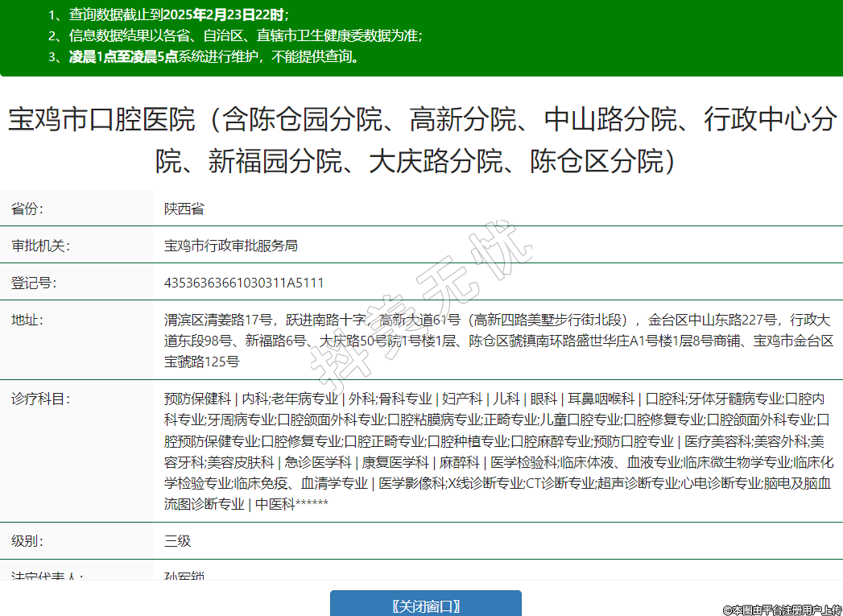Select the 级别 field label
The width and height of the screenshot is (843, 616).
[x=27, y=540]
